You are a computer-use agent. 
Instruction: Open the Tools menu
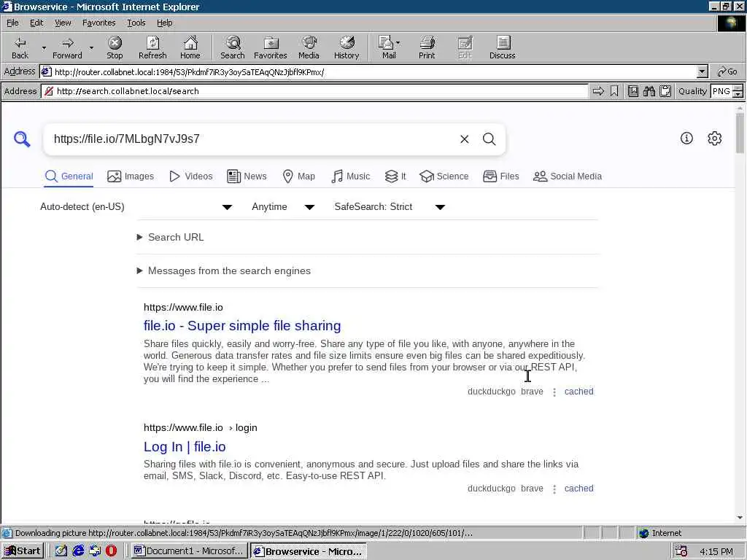(x=136, y=23)
